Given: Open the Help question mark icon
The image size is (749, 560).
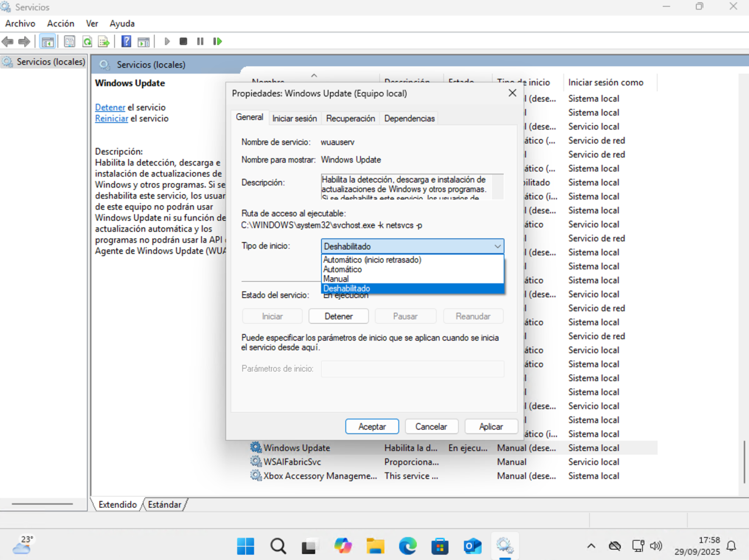Looking at the screenshot, I should (x=126, y=41).
